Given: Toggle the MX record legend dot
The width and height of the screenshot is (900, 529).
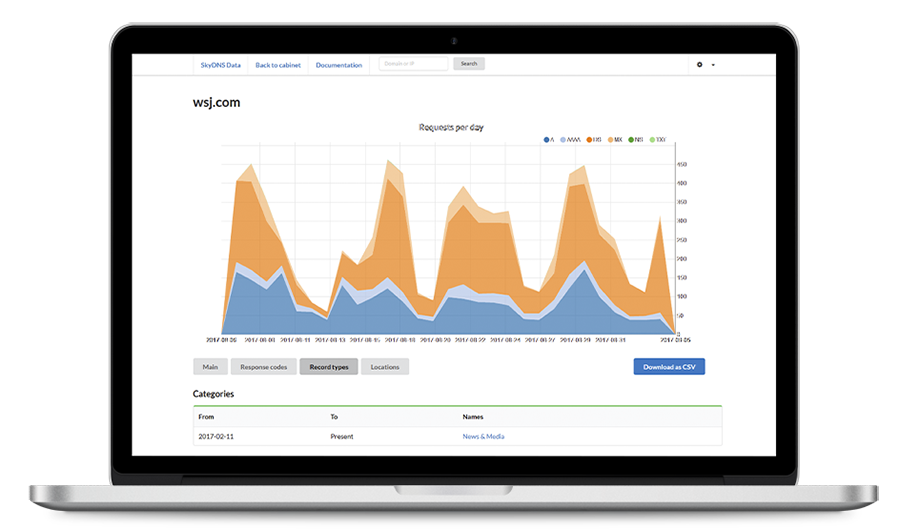Looking at the screenshot, I should pyautogui.click(x=611, y=139).
